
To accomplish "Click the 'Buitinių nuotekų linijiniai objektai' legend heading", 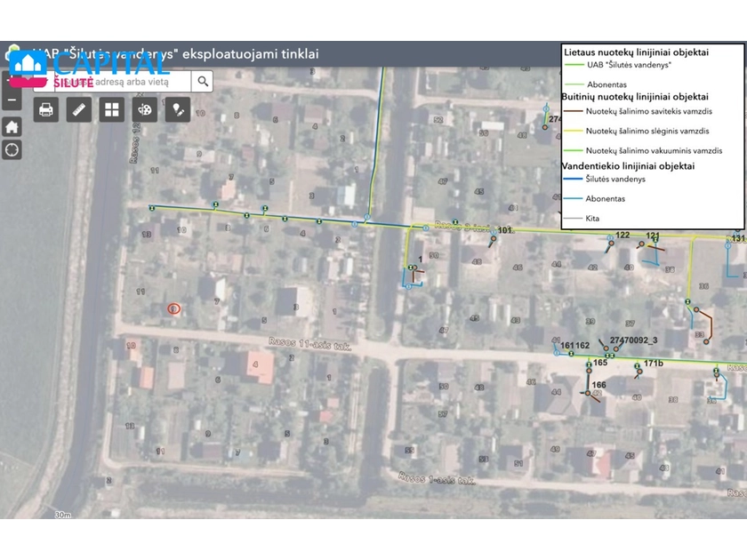I will [635, 97].
